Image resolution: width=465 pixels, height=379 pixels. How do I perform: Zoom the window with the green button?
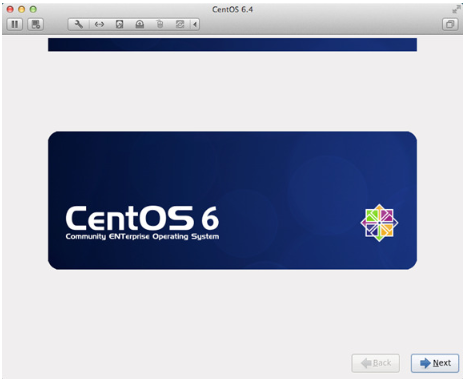coord(33,9)
